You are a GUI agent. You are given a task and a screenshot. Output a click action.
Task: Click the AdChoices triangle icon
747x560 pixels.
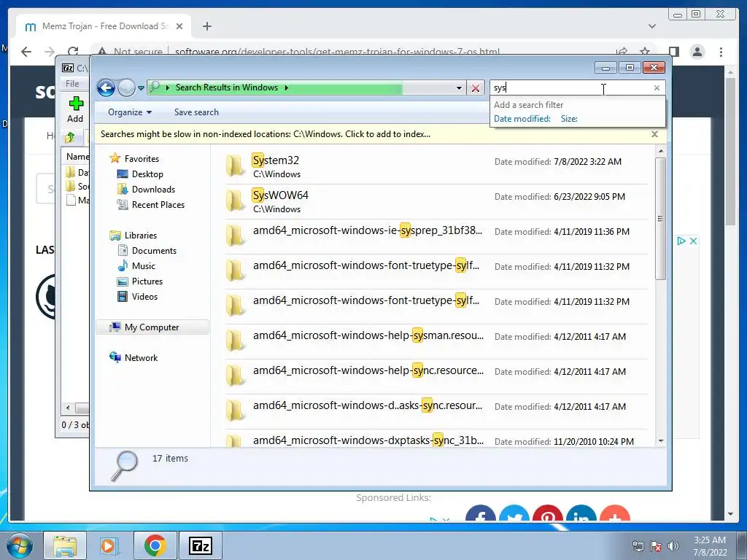[681, 241]
